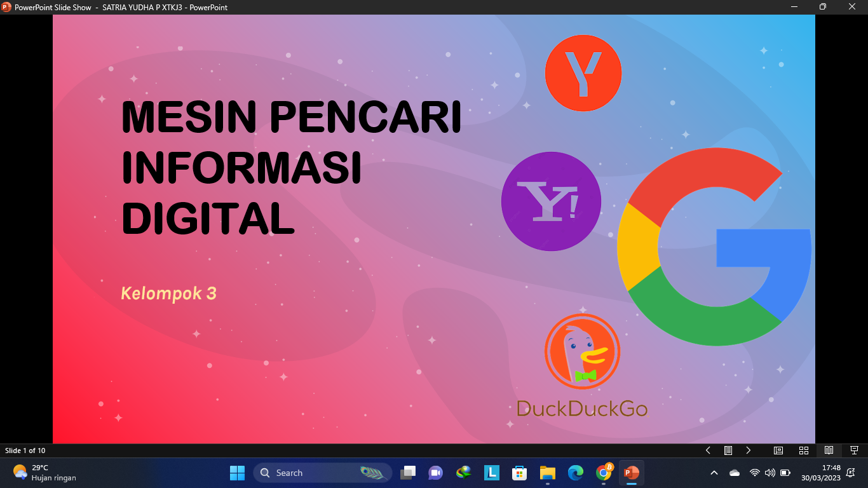Open Microsoft Store from taskbar
Viewport: 868px width, 488px height.
click(x=520, y=473)
